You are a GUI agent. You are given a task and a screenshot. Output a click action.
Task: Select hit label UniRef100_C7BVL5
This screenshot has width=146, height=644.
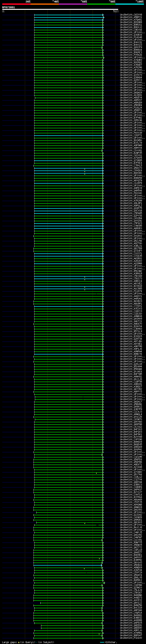[x=131, y=165]
